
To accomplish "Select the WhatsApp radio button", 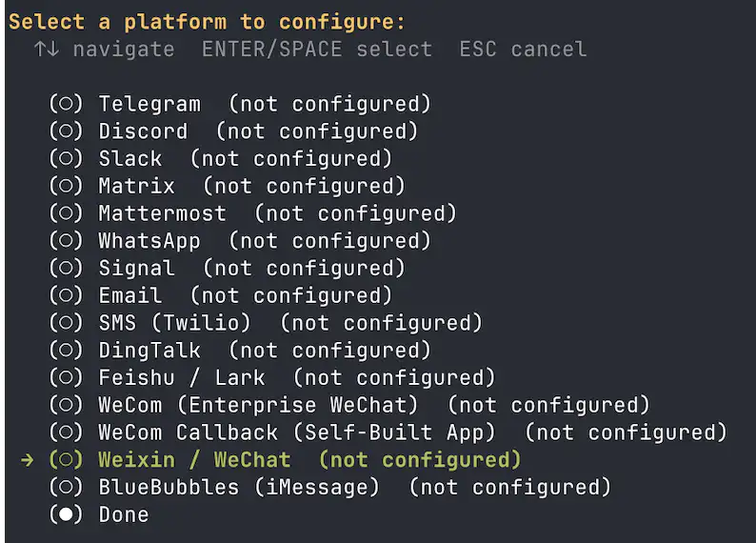I will [x=65, y=241].
